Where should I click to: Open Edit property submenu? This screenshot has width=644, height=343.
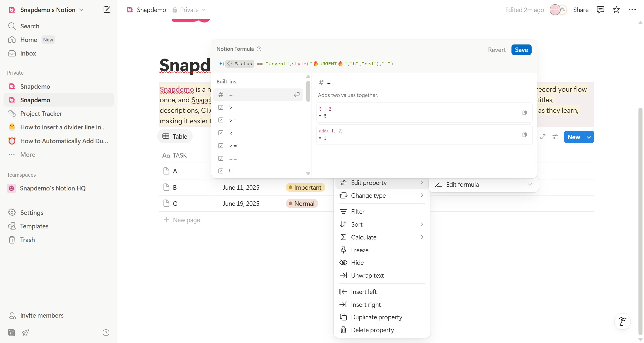click(382, 183)
